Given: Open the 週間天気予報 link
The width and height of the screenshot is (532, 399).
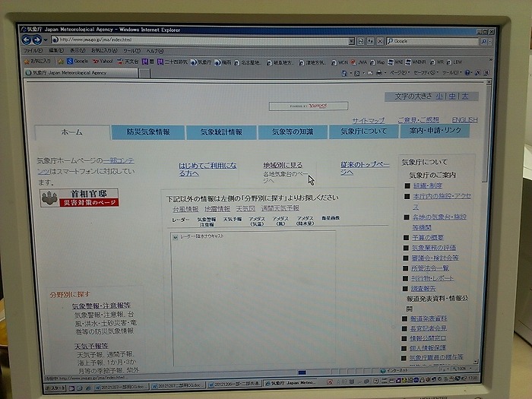Looking at the screenshot, I should (280, 208).
